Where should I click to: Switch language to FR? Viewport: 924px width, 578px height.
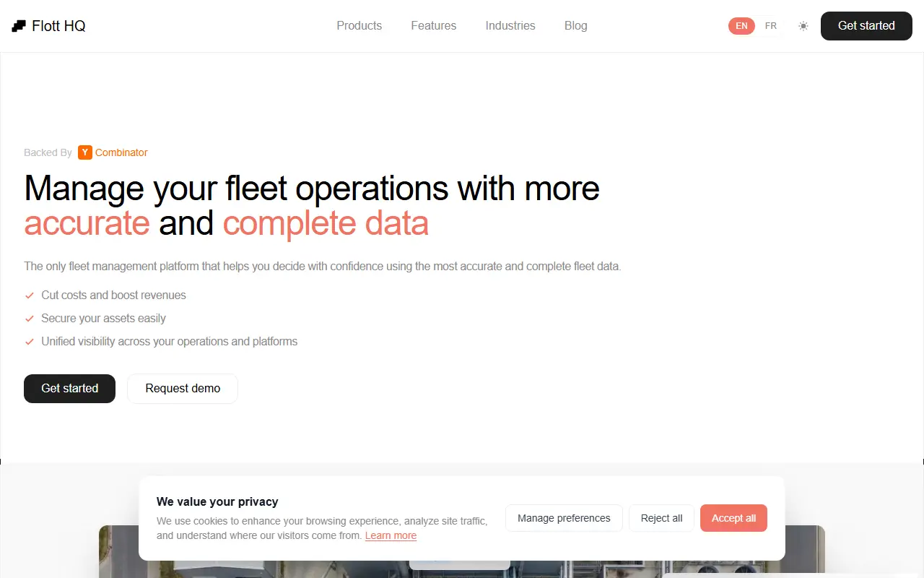point(771,26)
